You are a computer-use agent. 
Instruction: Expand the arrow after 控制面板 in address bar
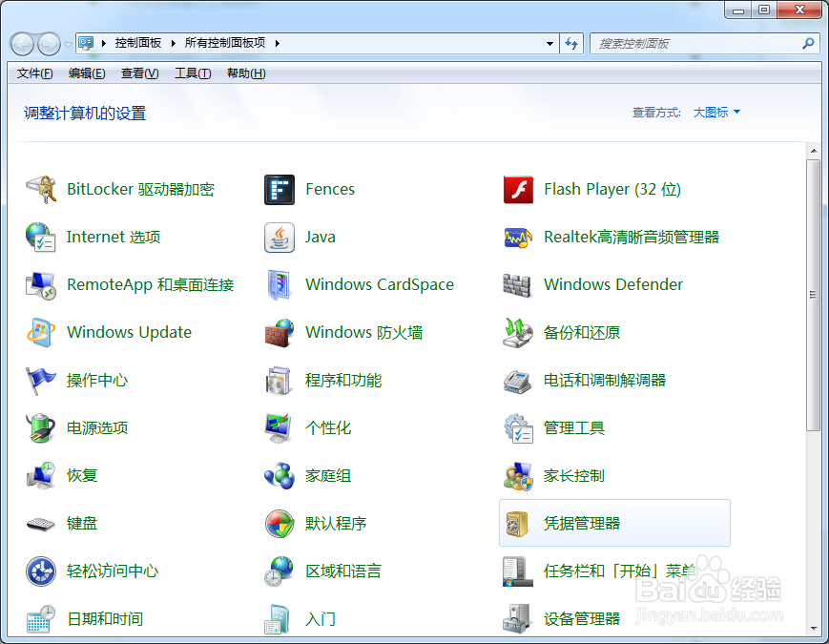point(174,43)
